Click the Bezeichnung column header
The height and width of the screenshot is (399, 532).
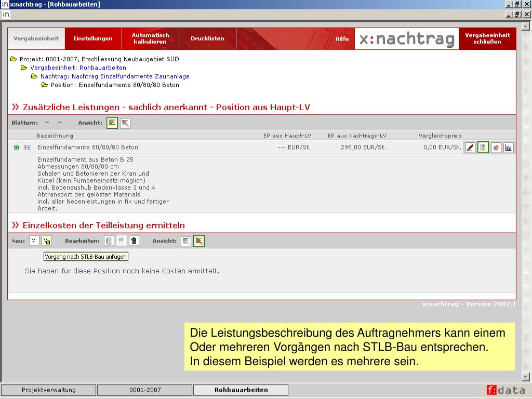coord(55,136)
